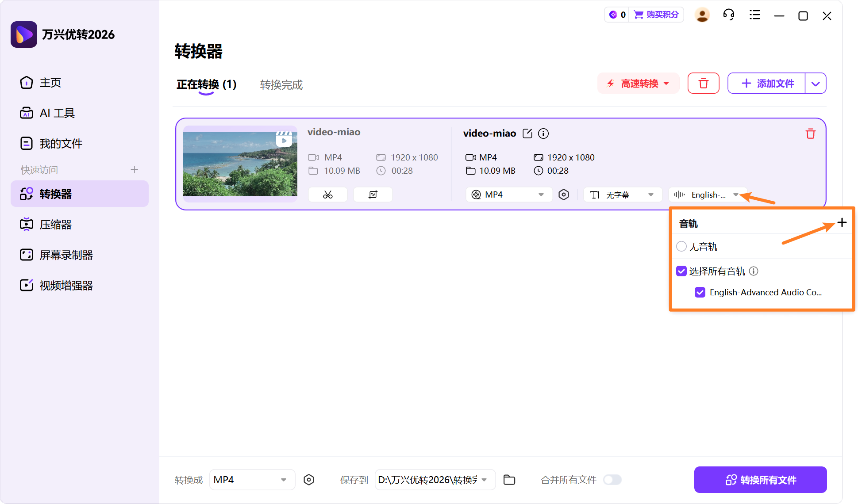Enable the 合并所有文件 switch
The height and width of the screenshot is (504, 858).
pyautogui.click(x=612, y=480)
